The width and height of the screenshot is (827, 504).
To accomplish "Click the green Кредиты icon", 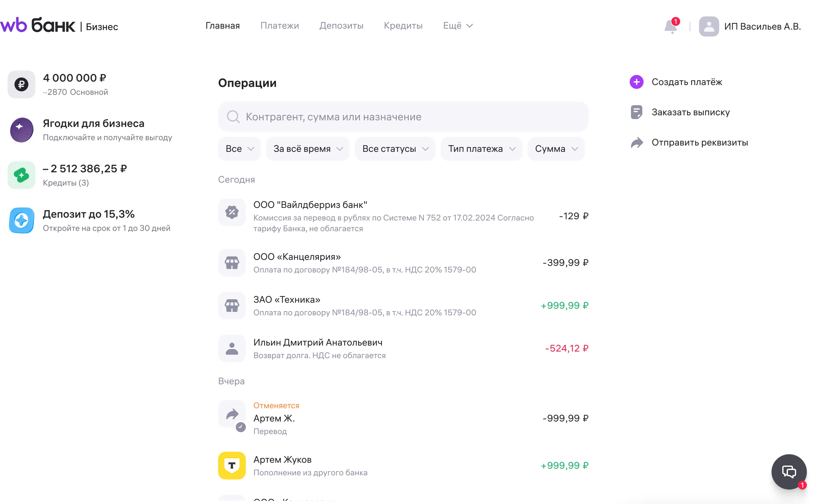I will pos(21,175).
